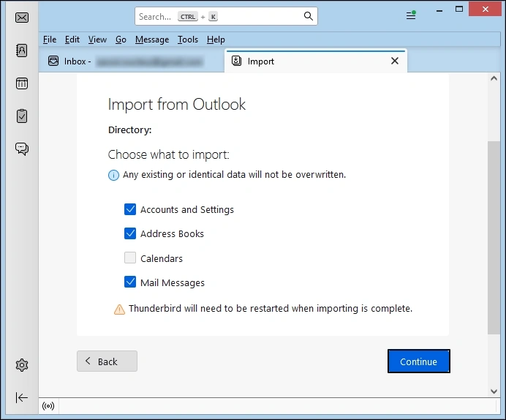
Task: Open the Address Book sidebar icon
Action: tap(22, 50)
